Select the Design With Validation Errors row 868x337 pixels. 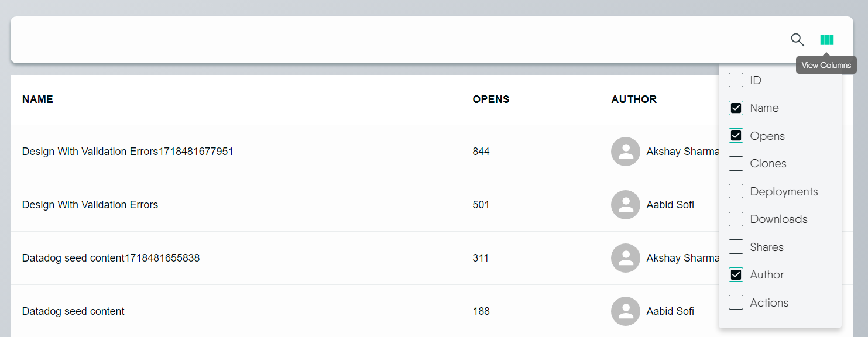click(90, 205)
